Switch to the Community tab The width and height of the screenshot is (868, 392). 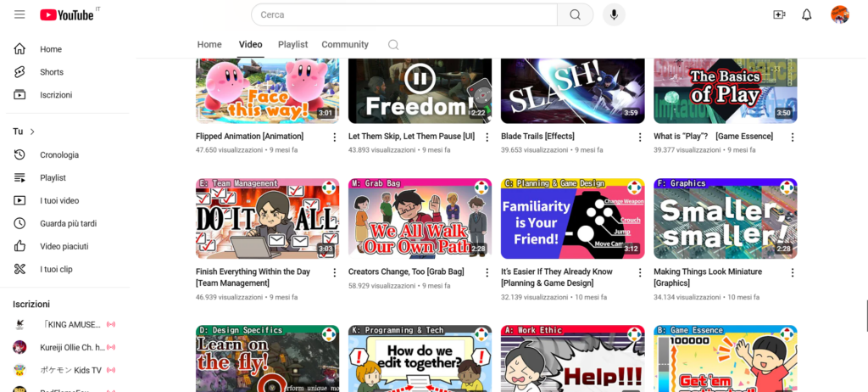(x=345, y=44)
